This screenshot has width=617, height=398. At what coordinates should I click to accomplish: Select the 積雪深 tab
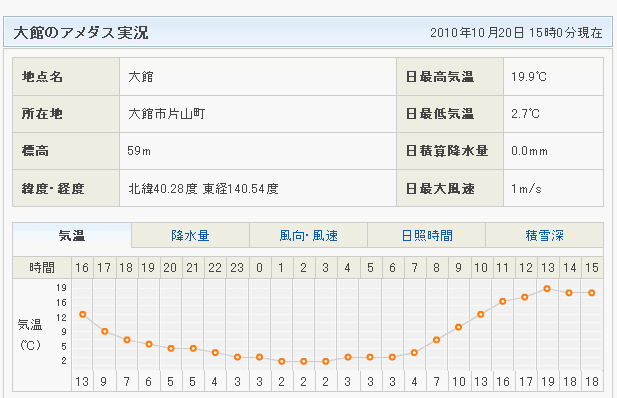(545, 236)
